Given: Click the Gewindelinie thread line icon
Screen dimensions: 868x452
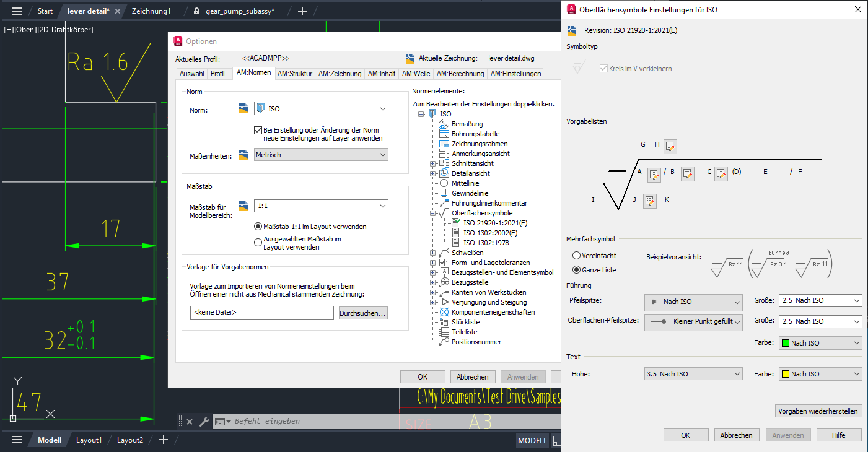Looking at the screenshot, I should [x=444, y=193].
